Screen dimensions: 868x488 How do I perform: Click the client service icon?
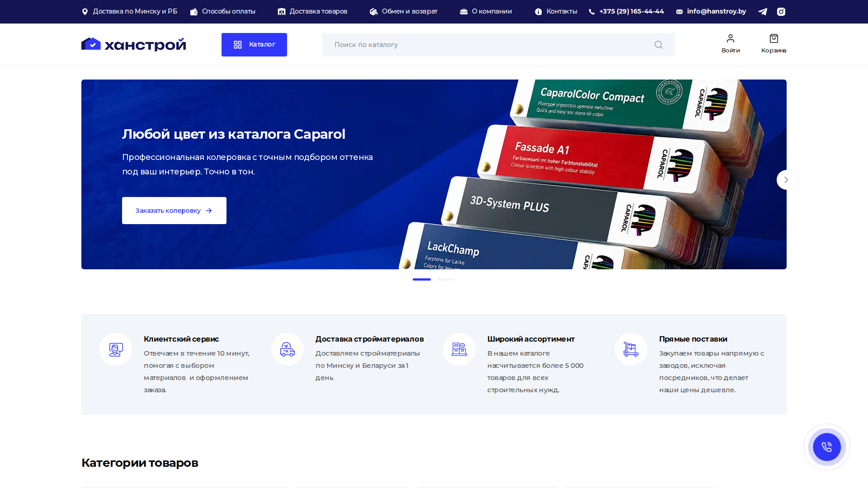click(x=116, y=349)
